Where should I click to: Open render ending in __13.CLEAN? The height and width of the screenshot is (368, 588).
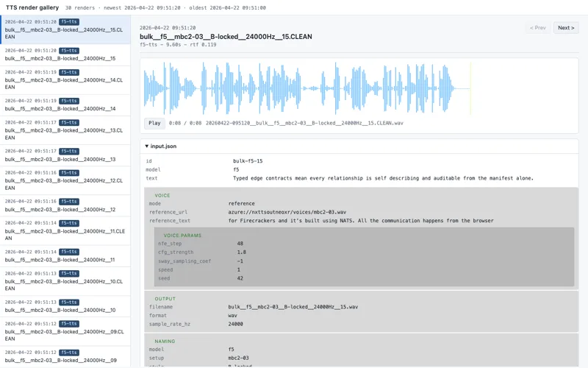[65, 130]
